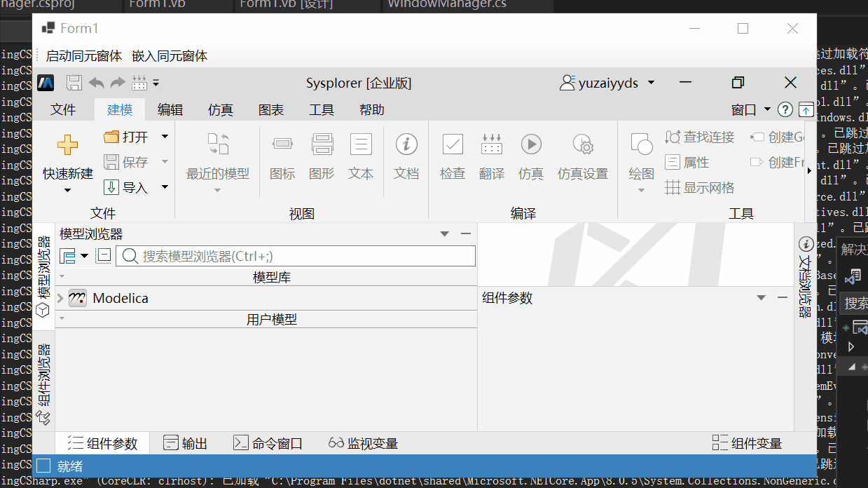868x488 pixels.
Task: Select the 模型浏览器 vertical side tab
Action: pyautogui.click(x=43, y=276)
